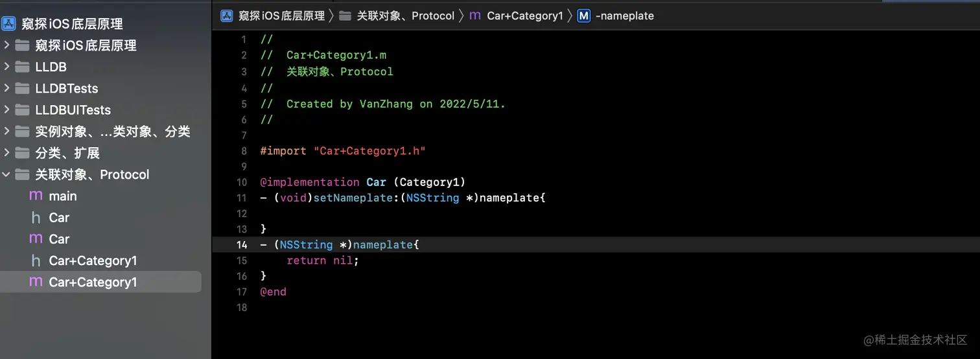This screenshot has width=980, height=359.
Task: Click the nameplate getter name on line 14
Action: (383, 245)
